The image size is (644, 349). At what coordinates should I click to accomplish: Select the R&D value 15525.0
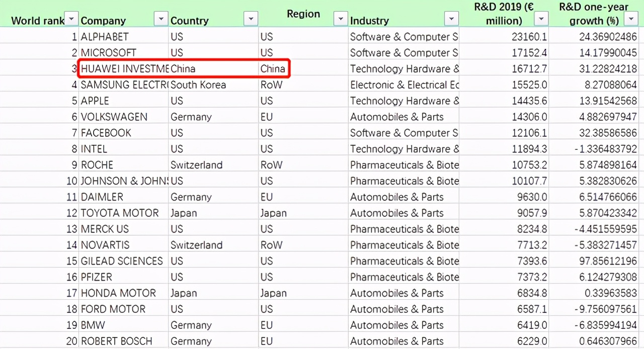pyautogui.click(x=504, y=85)
